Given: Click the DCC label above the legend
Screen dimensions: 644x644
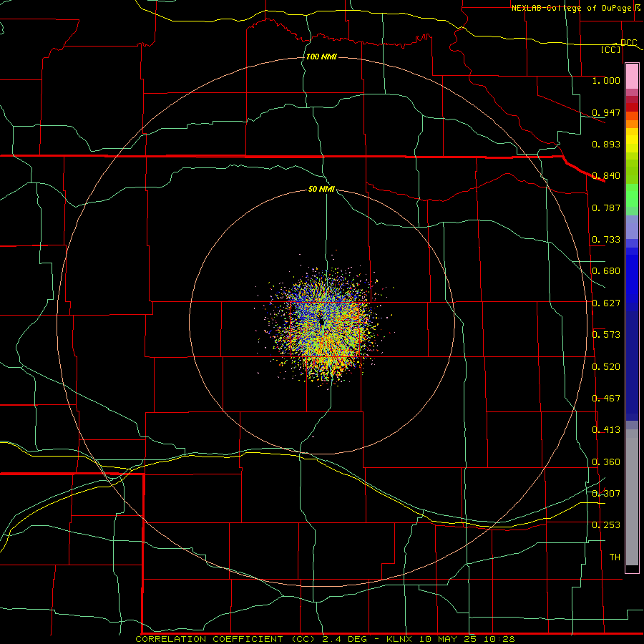Looking at the screenshot, I should click(x=628, y=42).
